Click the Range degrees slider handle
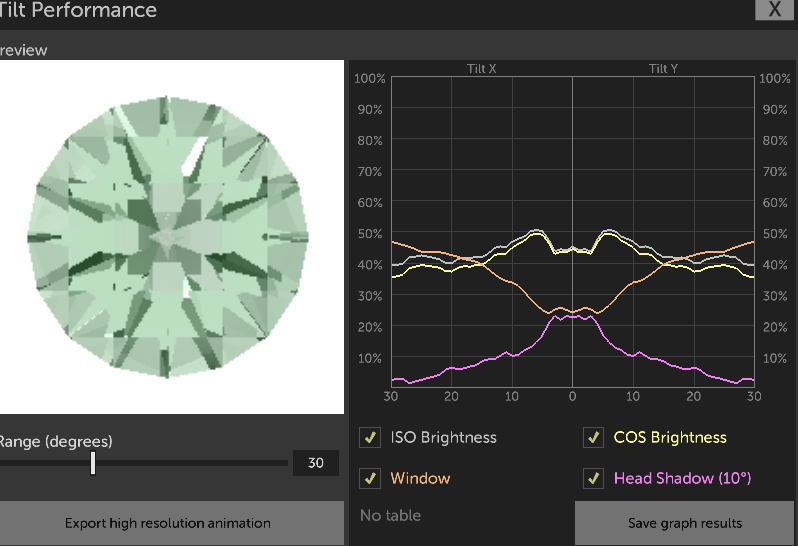798x546 pixels. (93, 463)
